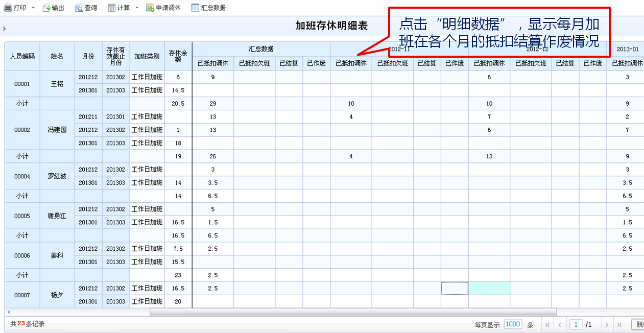644x333 pixels.
Task: Click the 申请调休 toolbar label
Action: (168, 8)
